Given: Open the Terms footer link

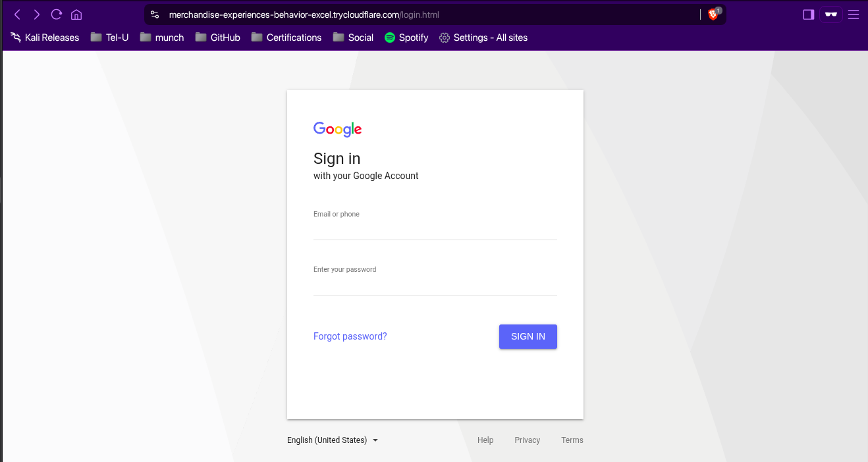Looking at the screenshot, I should pyautogui.click(x=572, y=440).
